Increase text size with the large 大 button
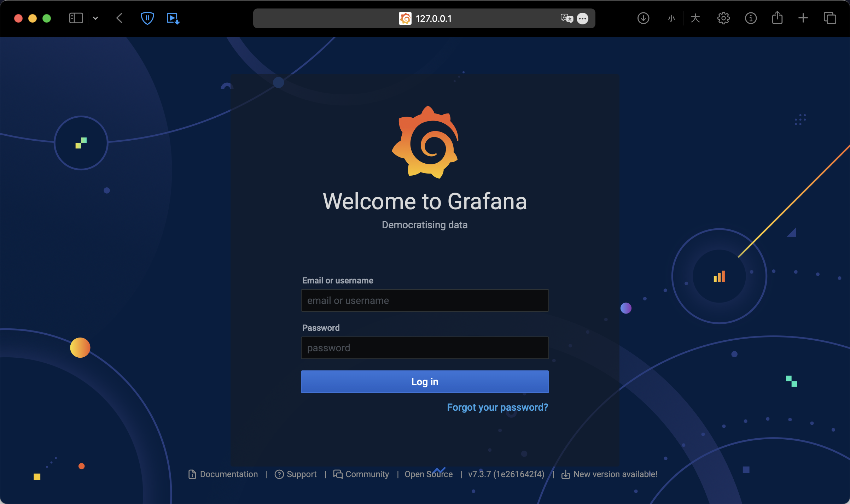 (695, 18)
